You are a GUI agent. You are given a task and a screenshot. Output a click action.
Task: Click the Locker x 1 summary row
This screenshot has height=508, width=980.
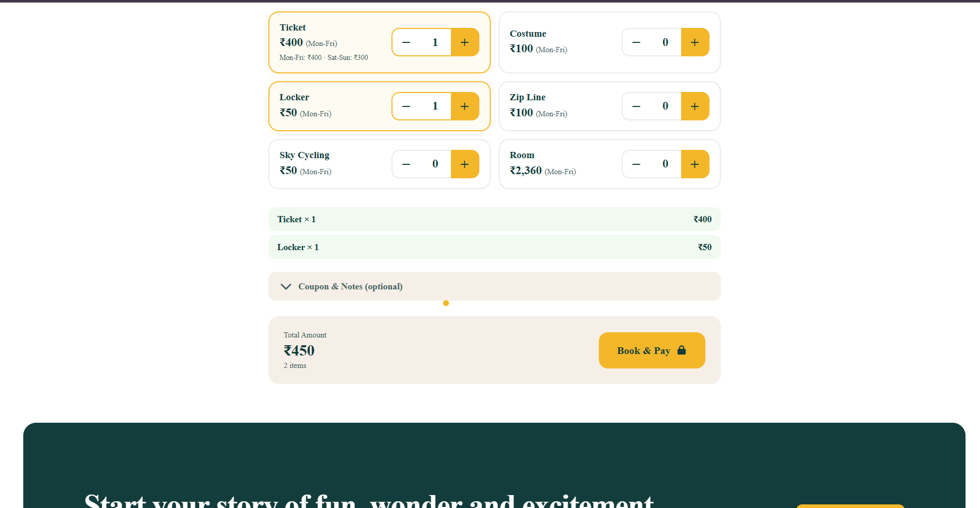tap(494, 247)
